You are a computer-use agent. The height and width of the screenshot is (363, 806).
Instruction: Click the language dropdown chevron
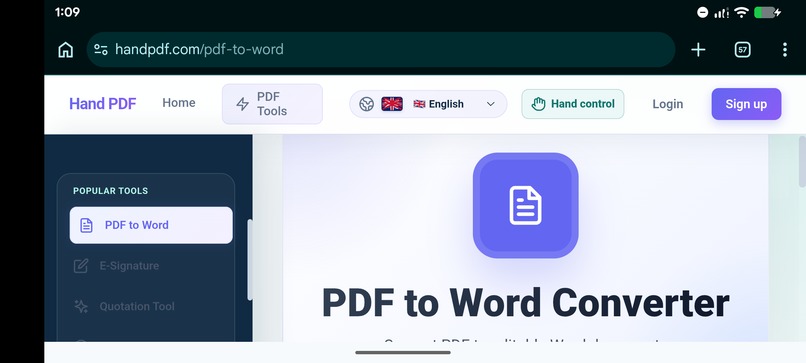point(490,104)
